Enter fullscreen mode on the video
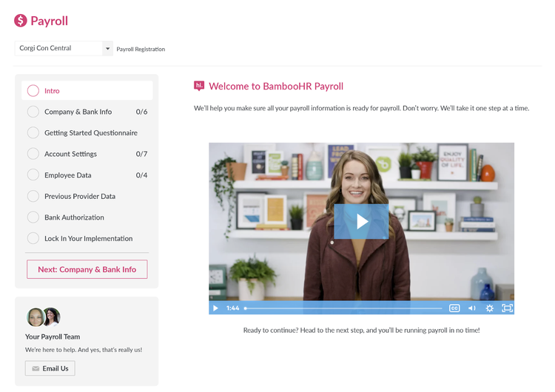Screen dimensions: 555x392 coord(507,308)
